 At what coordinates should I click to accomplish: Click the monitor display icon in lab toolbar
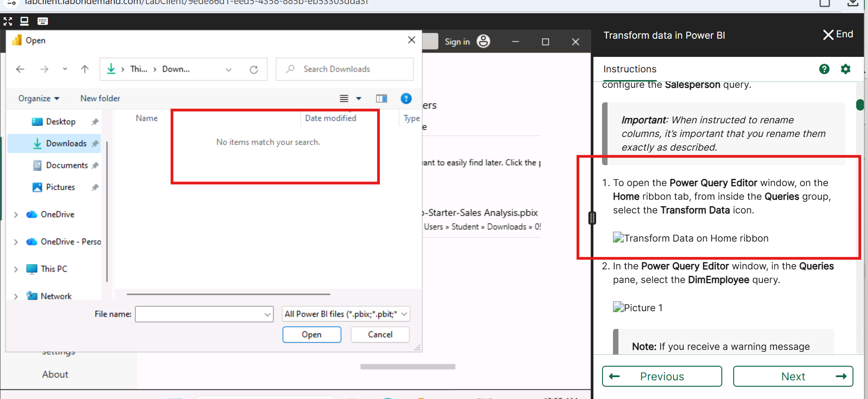(25, 21)
